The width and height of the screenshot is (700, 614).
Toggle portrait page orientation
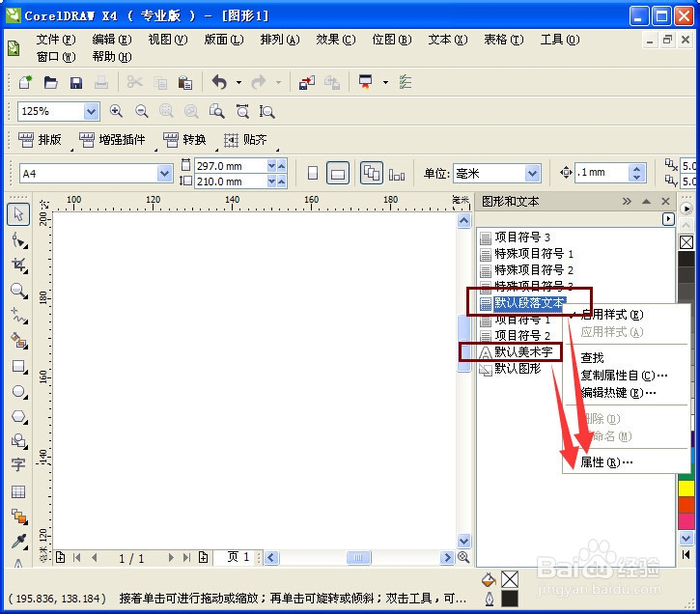(x=313, y=173)
